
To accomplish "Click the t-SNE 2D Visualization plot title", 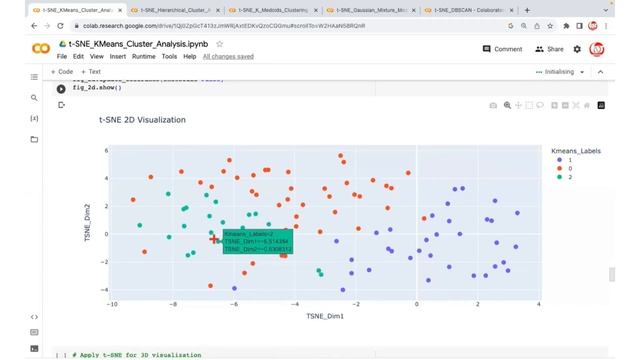I will (142, 120).
